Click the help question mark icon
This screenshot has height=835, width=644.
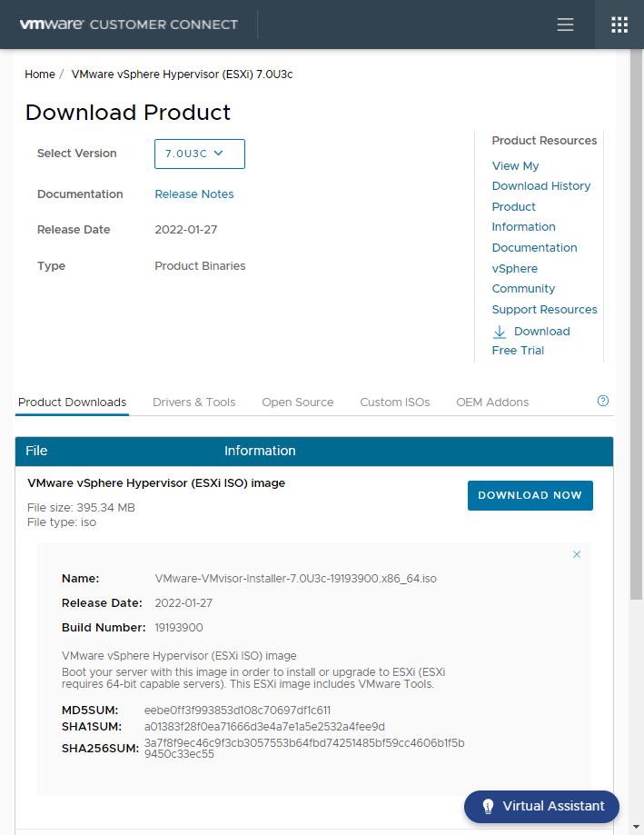[602, 401]
